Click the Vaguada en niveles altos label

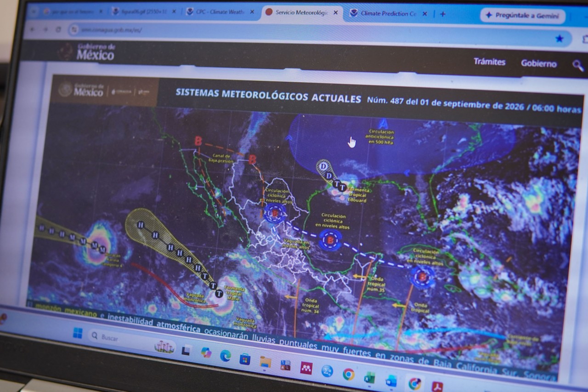coord(295,244)
